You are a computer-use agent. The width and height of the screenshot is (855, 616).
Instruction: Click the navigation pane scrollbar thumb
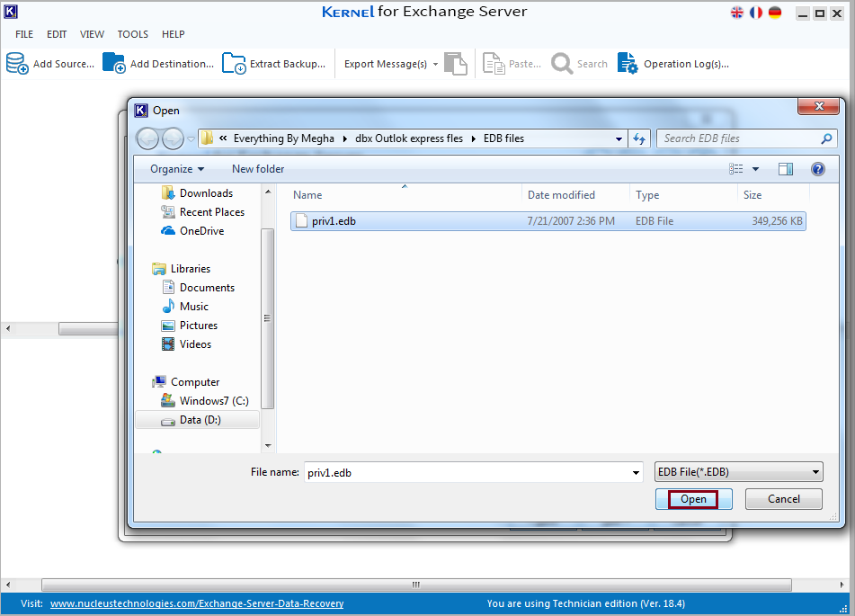(267, 318)
